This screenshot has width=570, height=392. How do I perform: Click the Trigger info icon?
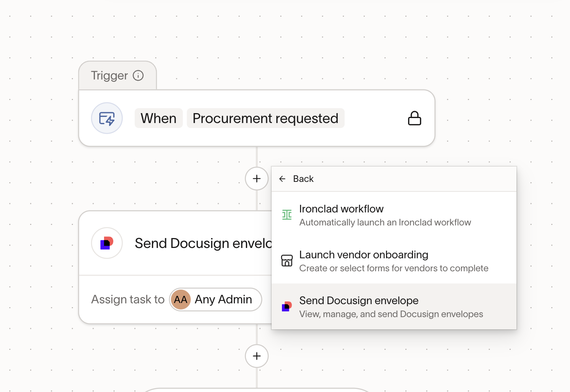coord(138,76)
